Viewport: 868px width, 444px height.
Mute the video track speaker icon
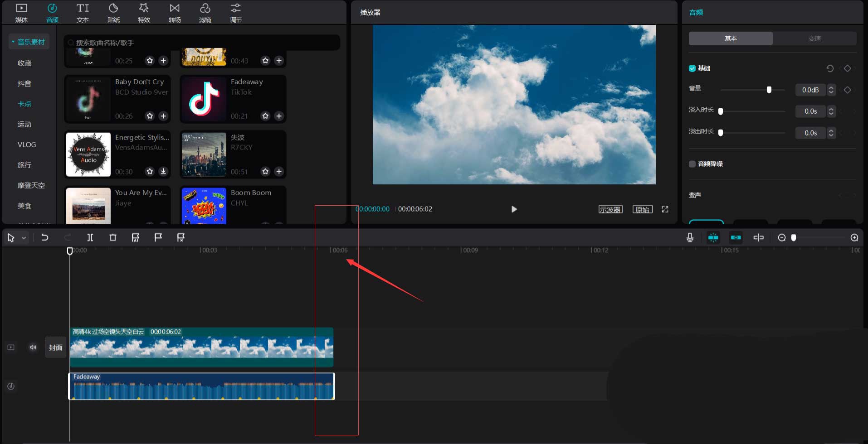tap(33, 347)
